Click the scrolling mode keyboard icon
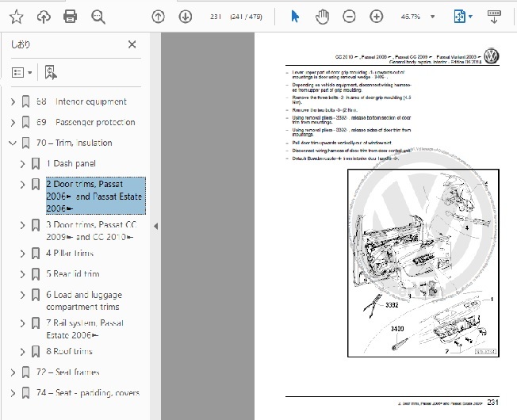517x420 pixels. click(494, 17)
